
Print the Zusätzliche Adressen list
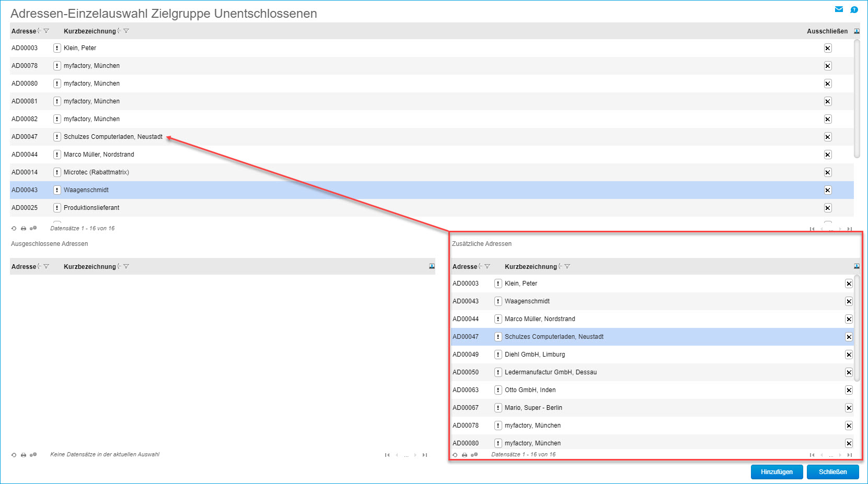[x=465, y=455]
